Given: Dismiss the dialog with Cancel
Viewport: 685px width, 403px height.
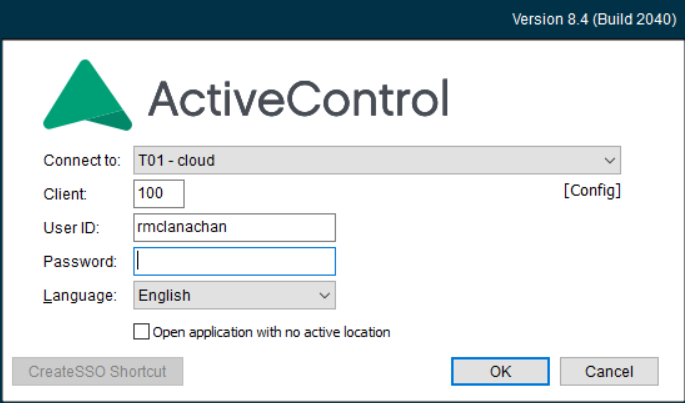Looking at the screenshot, I should pos(609,372).
